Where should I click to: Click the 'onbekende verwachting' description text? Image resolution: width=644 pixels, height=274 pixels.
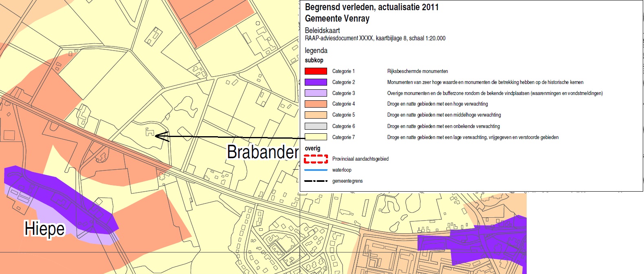(x=443, y=126)
